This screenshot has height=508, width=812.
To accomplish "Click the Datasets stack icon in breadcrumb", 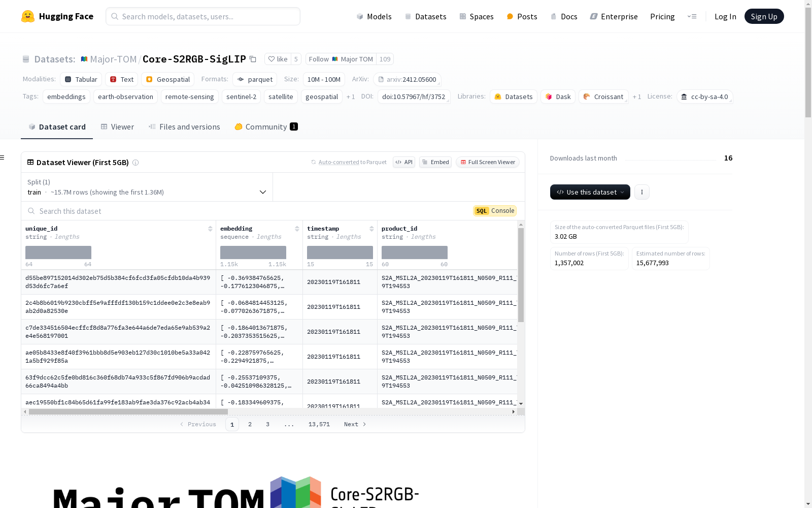I will pyautogui.click(x=26, y=59).
